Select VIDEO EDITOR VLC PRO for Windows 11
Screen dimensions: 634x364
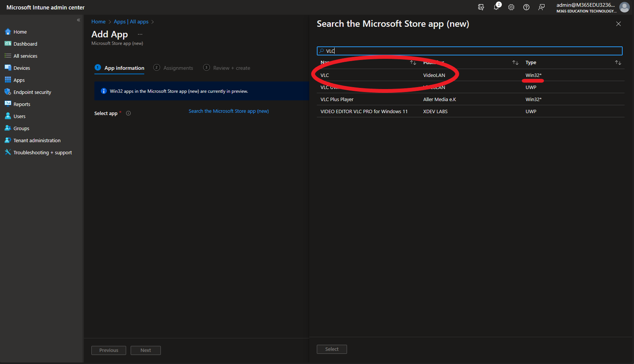tap(470, 111)
